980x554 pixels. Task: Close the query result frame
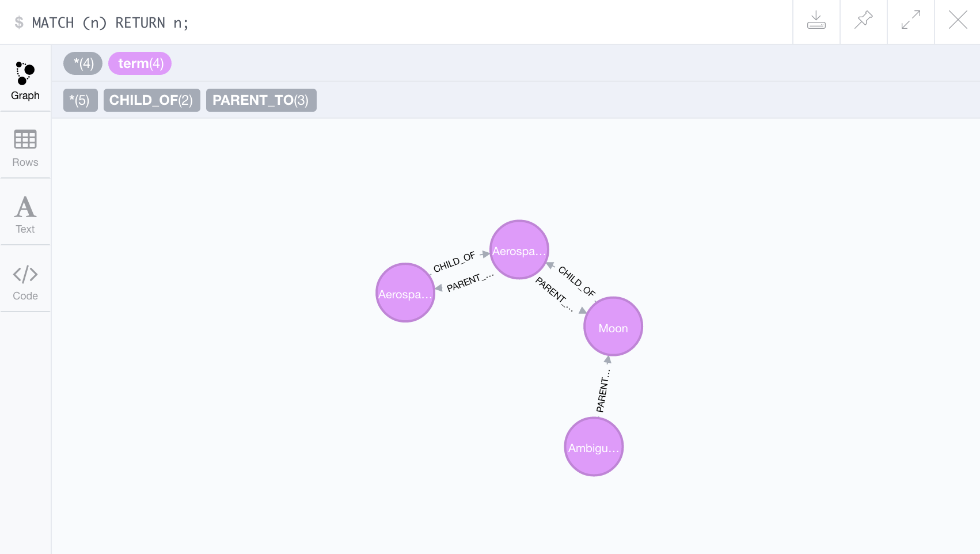958,21
